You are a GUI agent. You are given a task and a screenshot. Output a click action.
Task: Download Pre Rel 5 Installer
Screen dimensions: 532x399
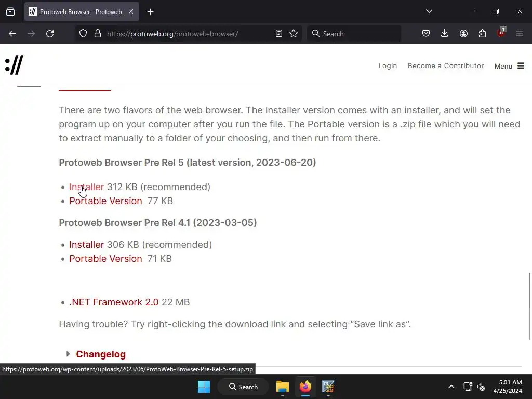click(87, 187)
